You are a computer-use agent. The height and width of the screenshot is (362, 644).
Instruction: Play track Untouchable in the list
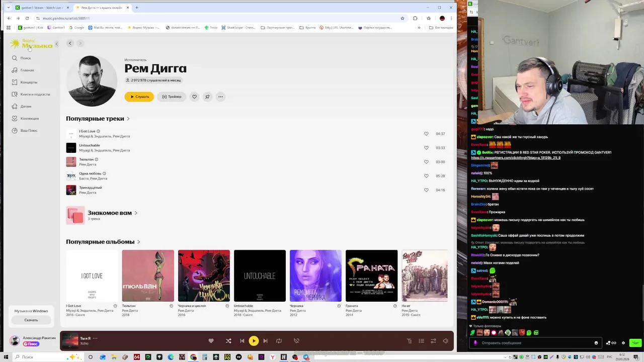(89, 145)
